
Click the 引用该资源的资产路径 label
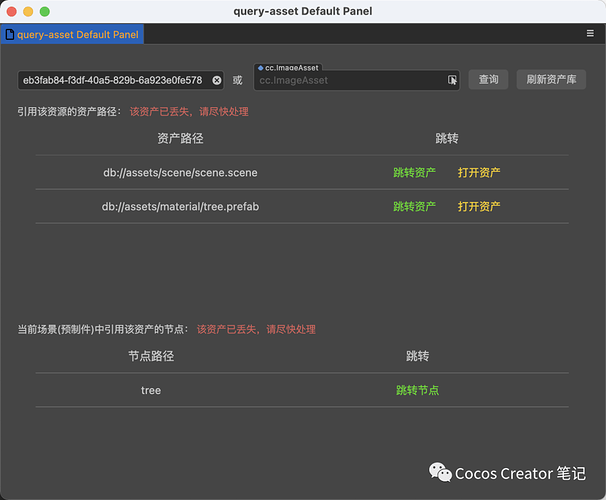tap(69, 112)
